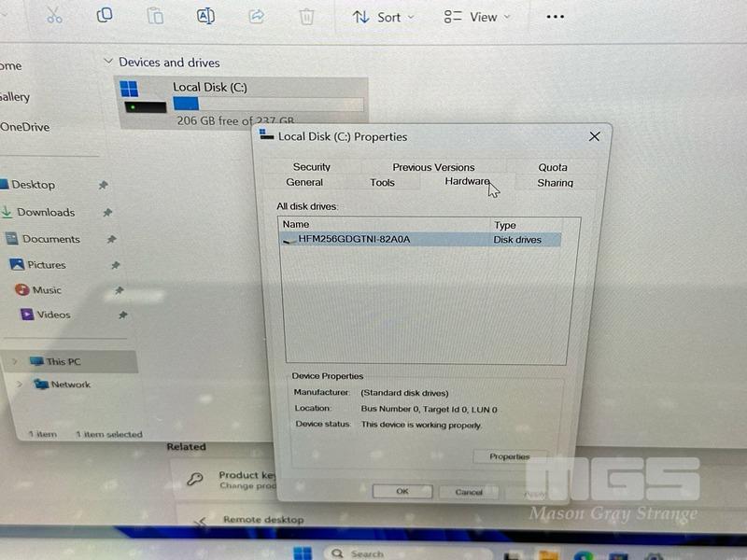
Task: Click the Share icon in toolbar
Action: click(256, 16)
